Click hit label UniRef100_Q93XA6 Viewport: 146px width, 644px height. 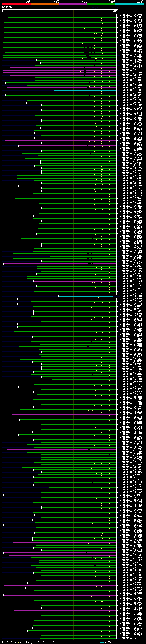tap(131, 125)
